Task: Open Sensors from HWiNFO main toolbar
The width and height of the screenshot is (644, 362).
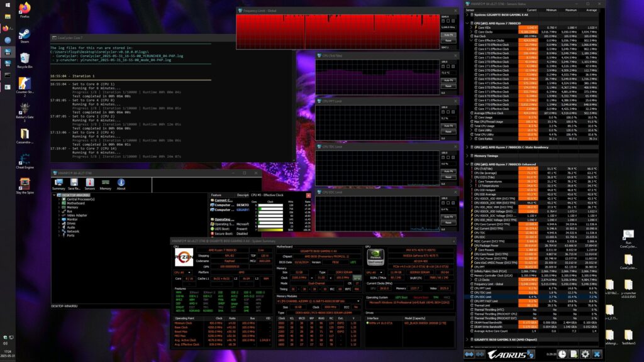Action: [x=89, y=184]
